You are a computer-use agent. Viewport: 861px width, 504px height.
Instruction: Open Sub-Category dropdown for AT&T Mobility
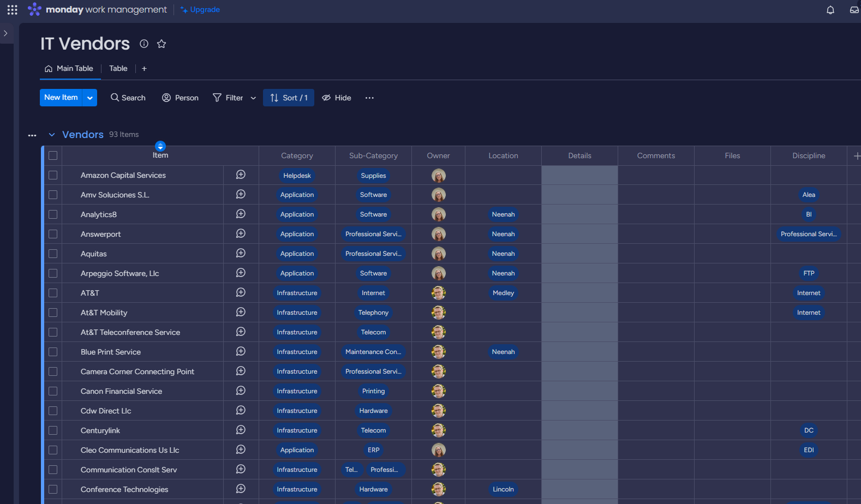(373, 313)
